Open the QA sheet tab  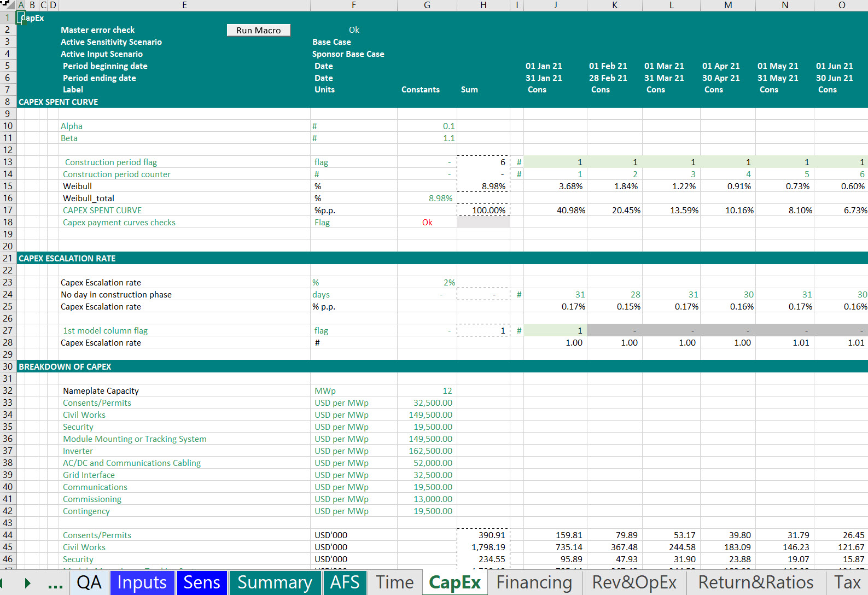coord(89,582)
